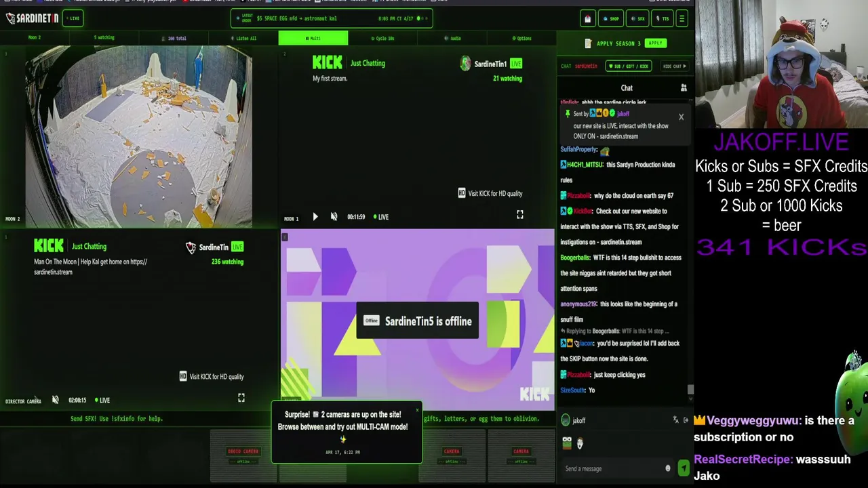Click the SardineTin5 is offline banner

(418, 321)
